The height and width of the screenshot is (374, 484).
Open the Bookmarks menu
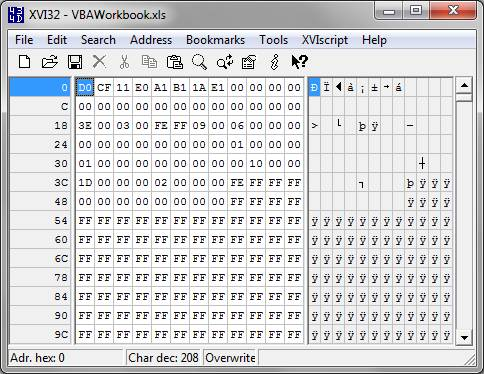tap(215, 40)
